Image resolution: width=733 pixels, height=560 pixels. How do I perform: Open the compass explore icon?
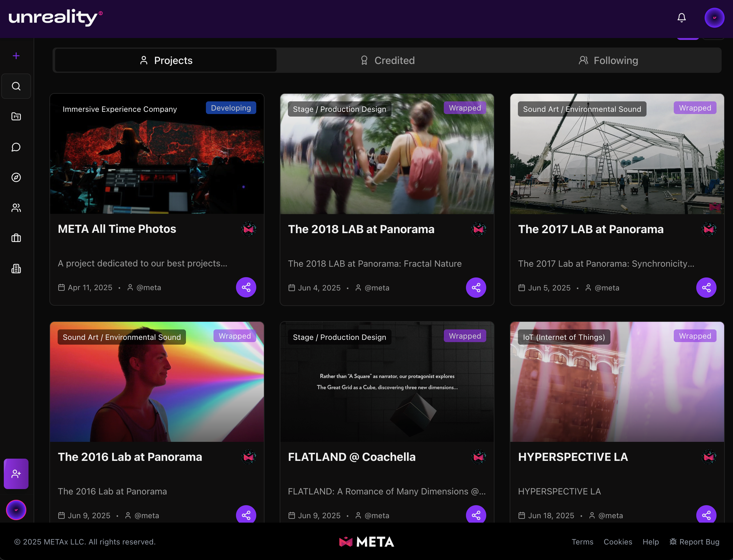pyautogui.click(x=16, y=177)
